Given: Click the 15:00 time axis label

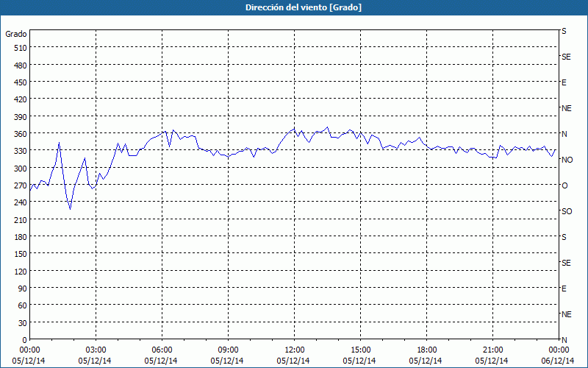Looking at the screenshot, I should 360,350.
